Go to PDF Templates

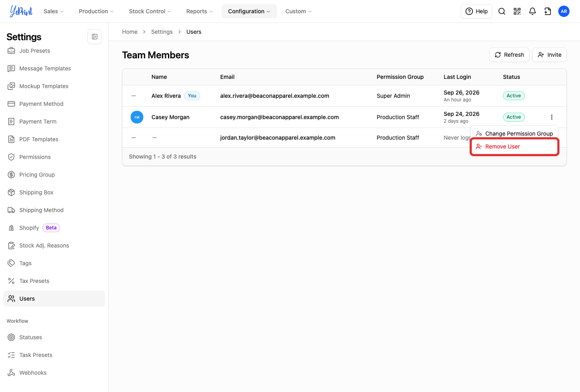54,139
